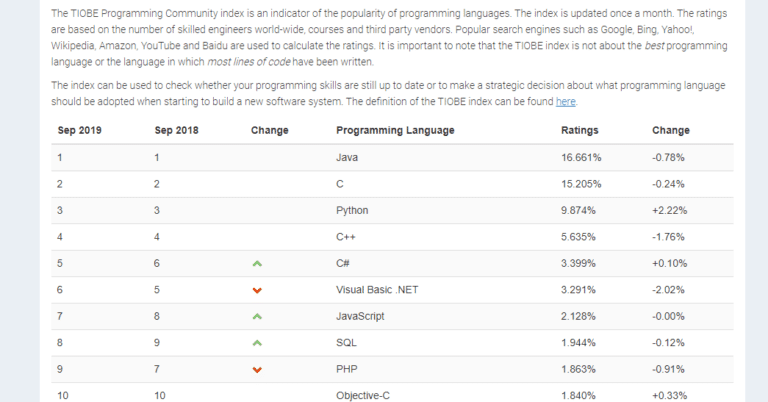The width and height of the screenshot is (768, 402).
Task: Click the green up arrow beside JavaScript
Action: [257, 317]
